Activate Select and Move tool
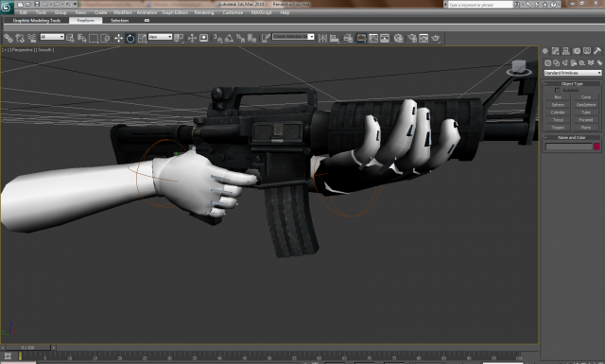The height and width of the screenshot is (364, 605). [118, 38]
